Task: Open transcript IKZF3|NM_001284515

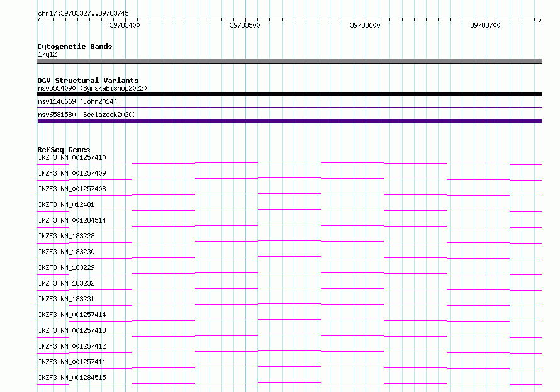Action: coord(72,378)
